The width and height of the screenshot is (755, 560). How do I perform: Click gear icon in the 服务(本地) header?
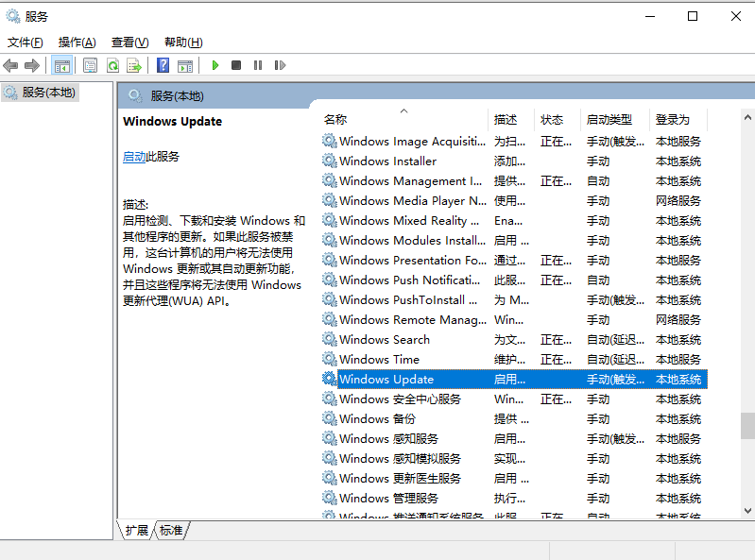click(x=135, y=95)
